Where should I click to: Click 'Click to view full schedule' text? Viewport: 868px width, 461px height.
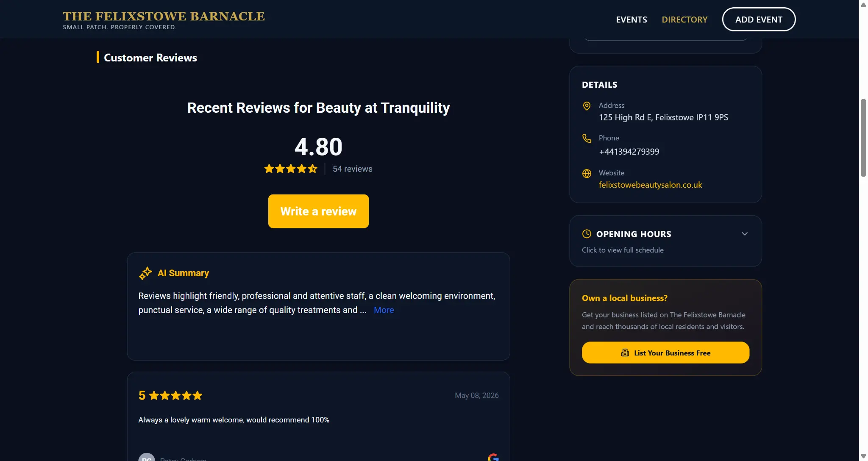pos(623,250)
